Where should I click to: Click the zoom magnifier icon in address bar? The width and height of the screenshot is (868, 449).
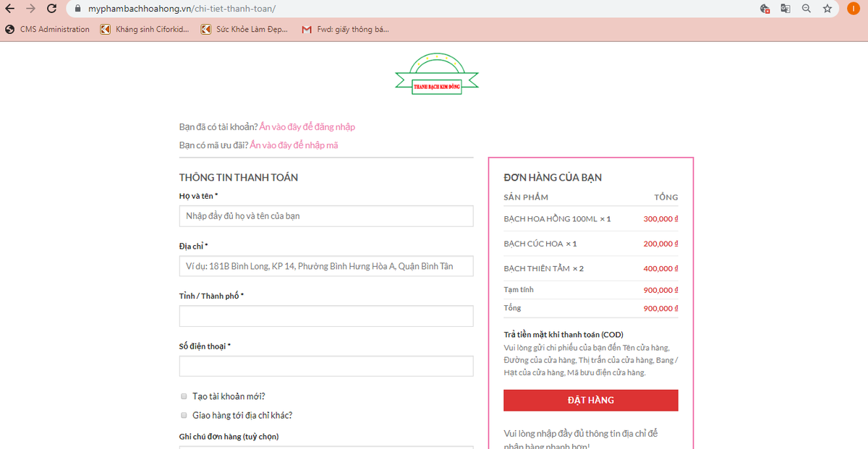806,9
